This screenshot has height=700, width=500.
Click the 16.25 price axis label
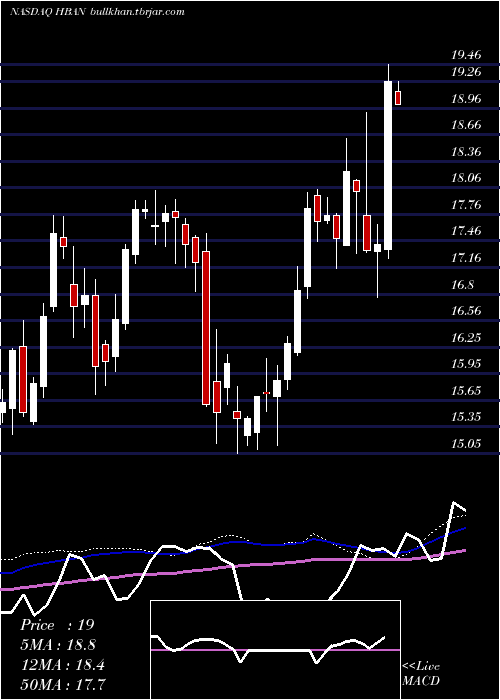pyautogui.click(x=466, y=338)
